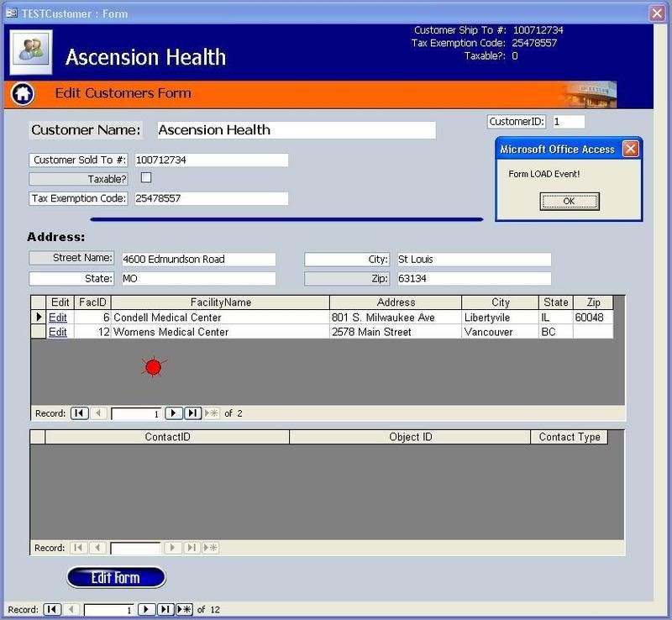Click the Street Name field
This screenshot has height=620, width=672.
pyautogui.click(x=198, y=259)
